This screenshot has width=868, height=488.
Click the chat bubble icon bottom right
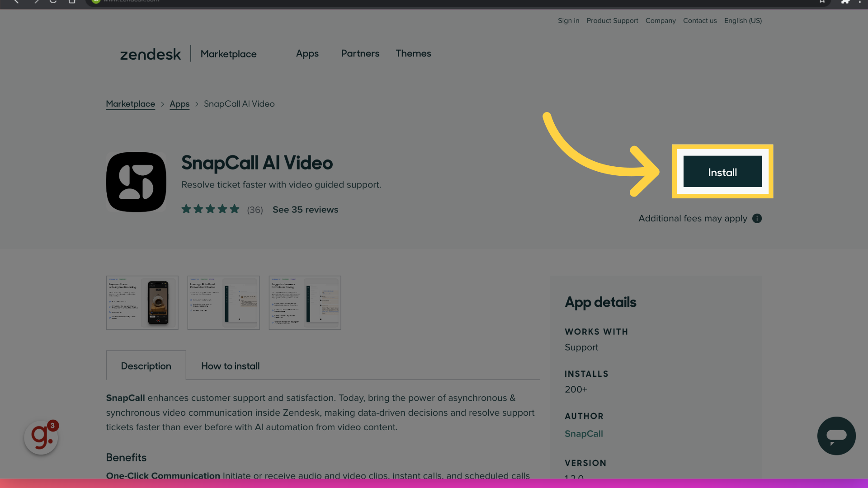point(837,436)
